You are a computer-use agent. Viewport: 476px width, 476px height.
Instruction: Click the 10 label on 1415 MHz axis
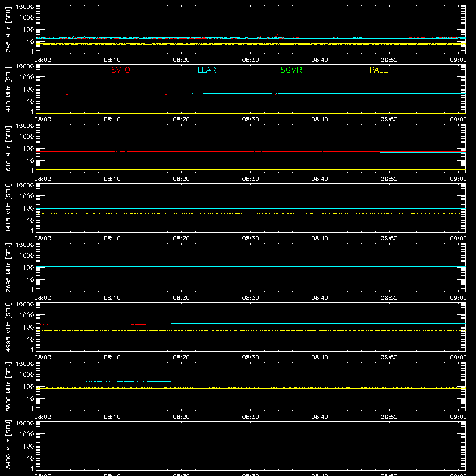(30, 220)
